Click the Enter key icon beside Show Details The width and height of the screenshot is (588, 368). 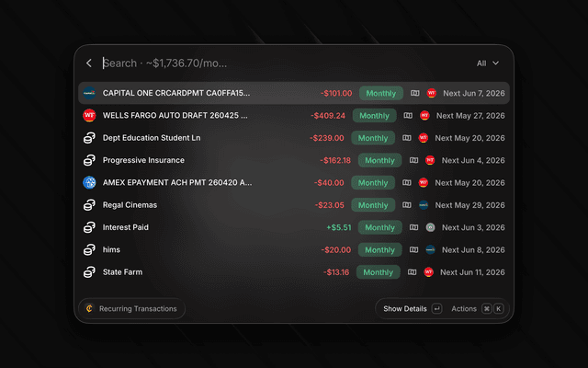click(437, 309)
